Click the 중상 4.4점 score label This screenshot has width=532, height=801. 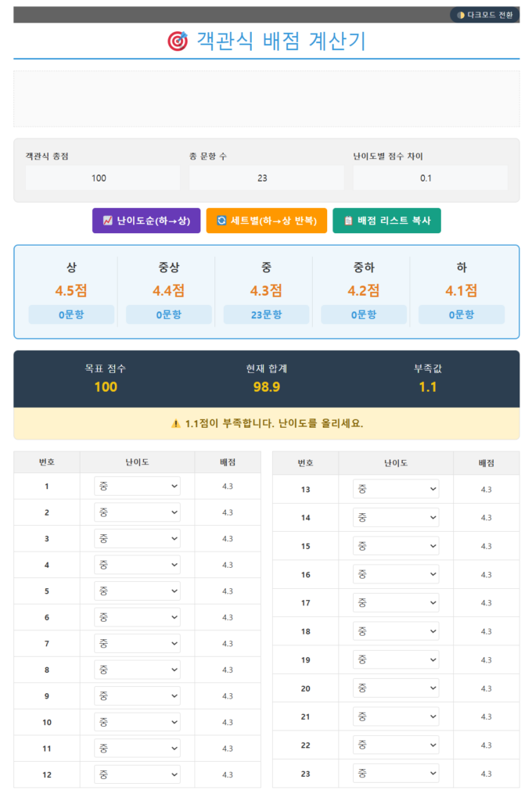point(169,291)
